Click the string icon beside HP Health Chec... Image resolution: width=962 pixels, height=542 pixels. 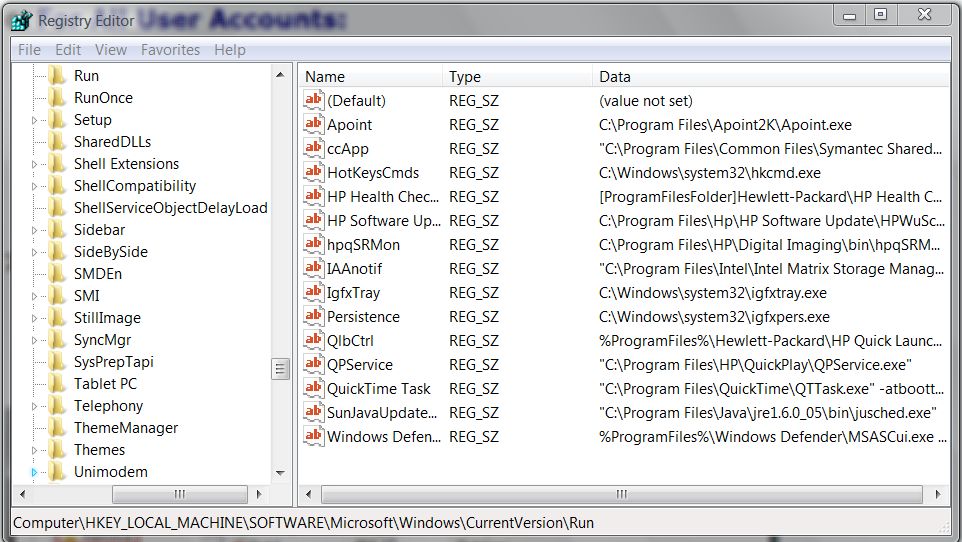pyautogui.click(x=314, y=196)
